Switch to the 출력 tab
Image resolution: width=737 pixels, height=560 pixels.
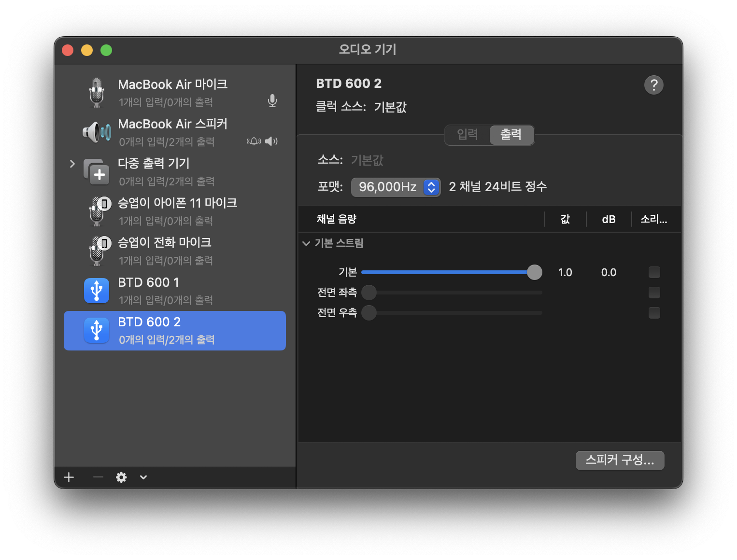click(511, 135)
